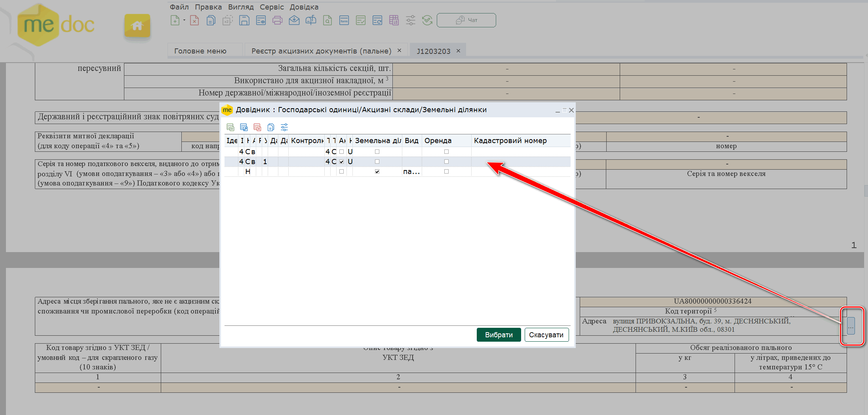Click the copy record icon in Довідник toolbar
This screenshot has height=415, width=868.
[x=271, y=127]
